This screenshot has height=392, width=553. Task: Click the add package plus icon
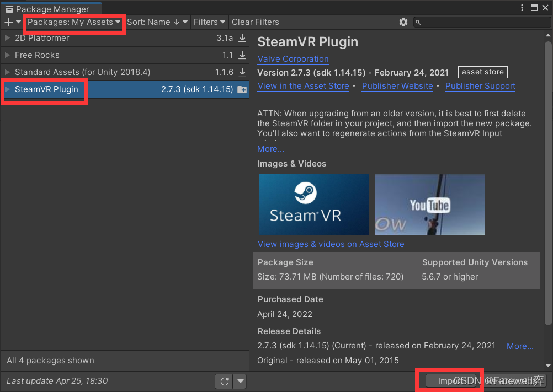(x=9, y=22)
